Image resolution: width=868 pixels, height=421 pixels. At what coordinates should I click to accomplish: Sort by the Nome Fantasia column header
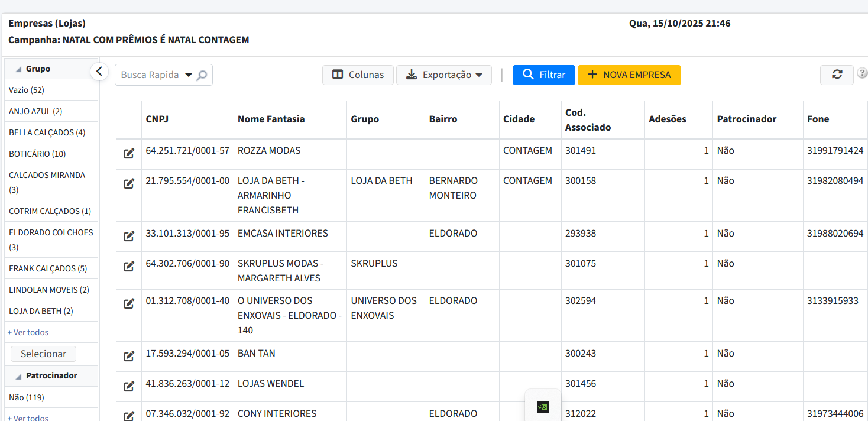[271, 119]
